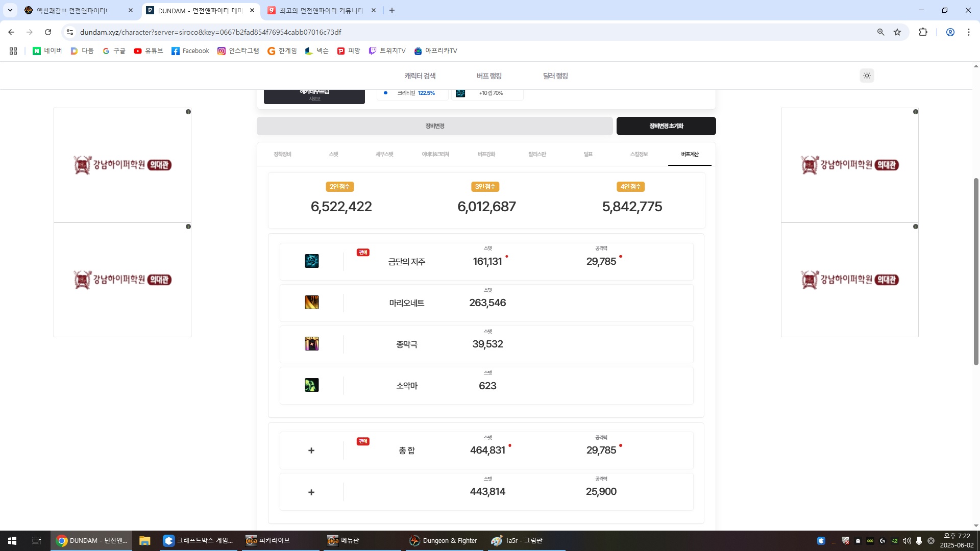Switch to the 액션쾌감!!! 던전앤파이터! tab

click(x=78, y=10)
